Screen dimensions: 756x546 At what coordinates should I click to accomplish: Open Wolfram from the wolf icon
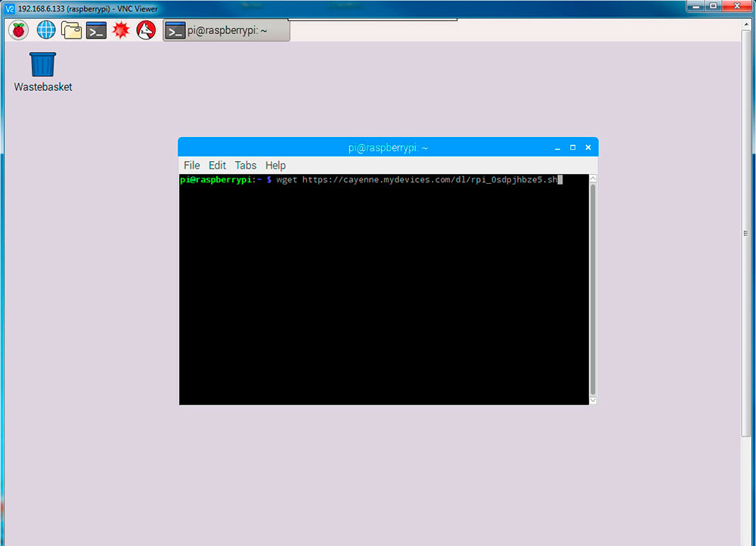click(x=146, y=30)
